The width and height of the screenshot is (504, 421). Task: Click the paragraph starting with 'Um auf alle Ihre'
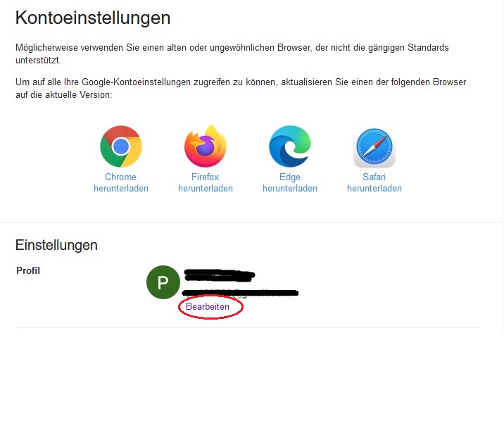click(241, 89)
